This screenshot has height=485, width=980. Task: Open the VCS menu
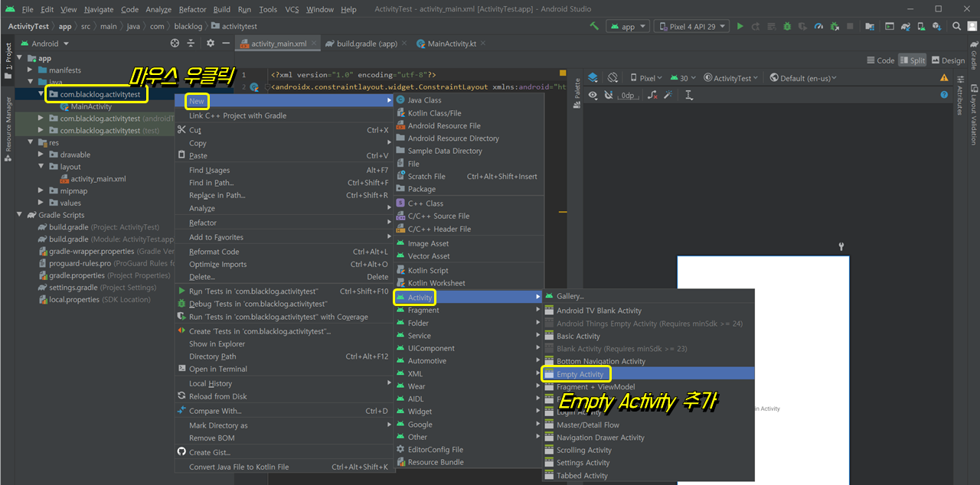pyautogui.click(x=292, y=9)
